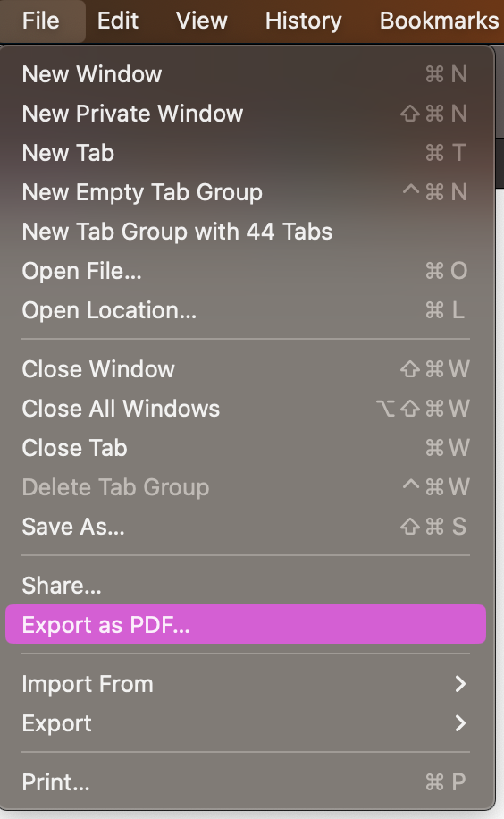Select Open Location… entry

(x=246, y=310)
